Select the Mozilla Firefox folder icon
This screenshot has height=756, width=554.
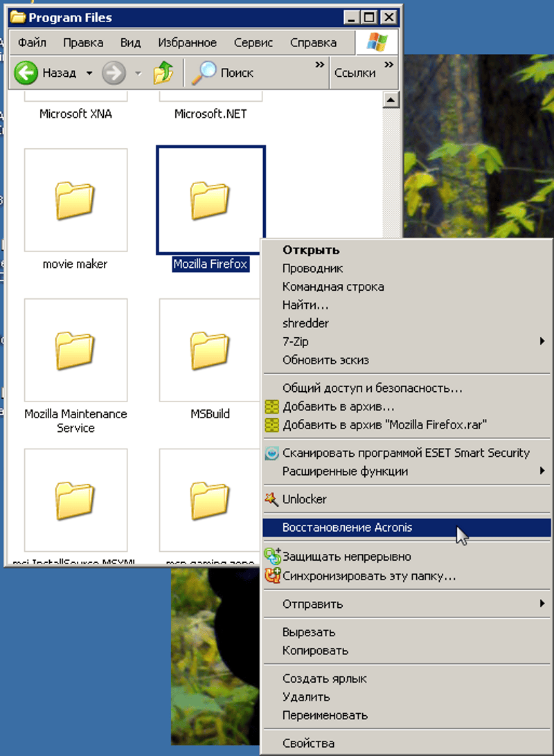click(x=211, y=200)
